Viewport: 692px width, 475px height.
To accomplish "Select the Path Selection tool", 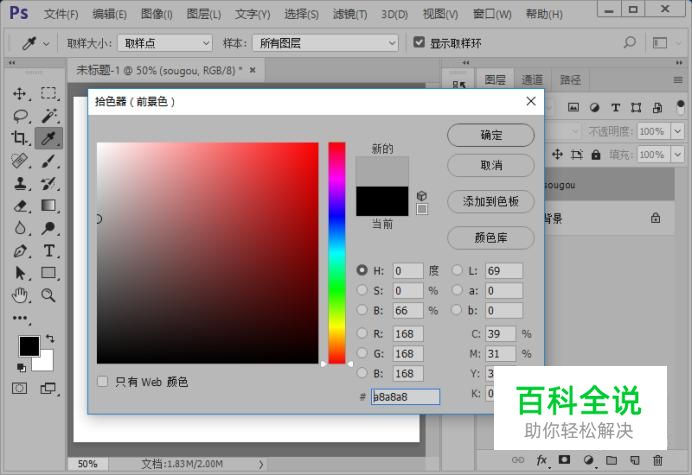I will point(20,273).
